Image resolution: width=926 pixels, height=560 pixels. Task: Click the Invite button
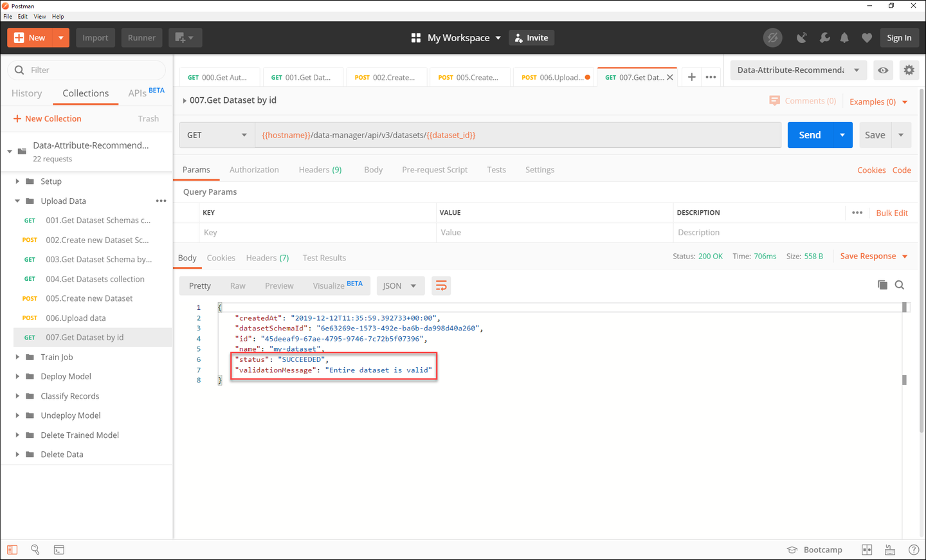(x=531, y=38)
